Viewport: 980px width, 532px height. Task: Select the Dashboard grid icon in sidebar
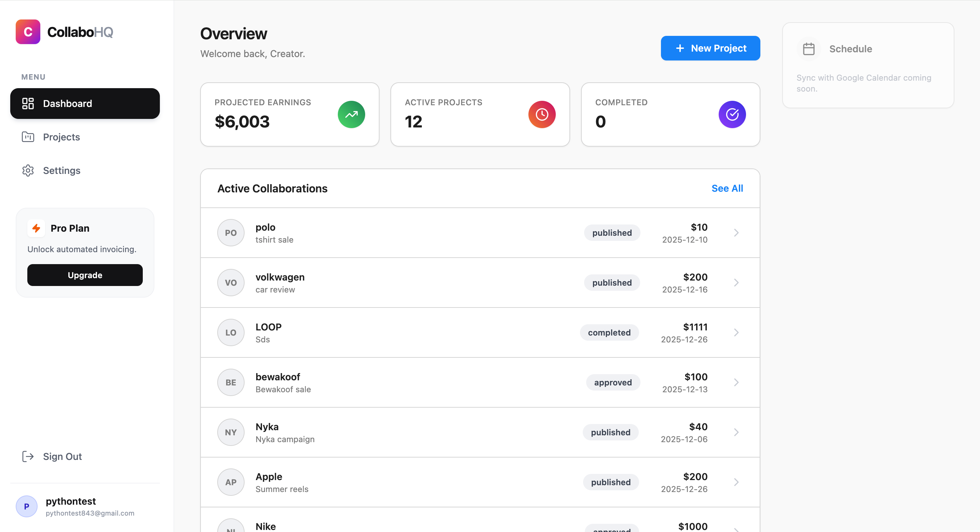(x=28, y=103)
